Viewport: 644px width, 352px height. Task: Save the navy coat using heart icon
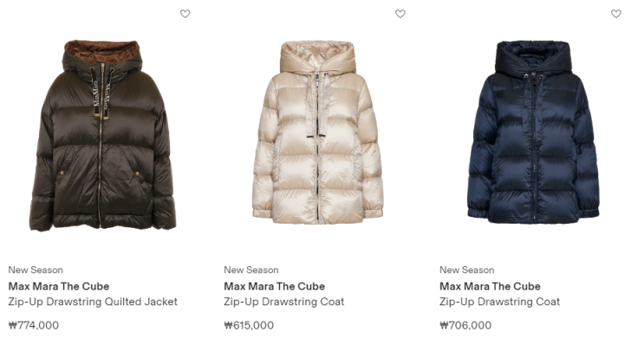point(616,14)
